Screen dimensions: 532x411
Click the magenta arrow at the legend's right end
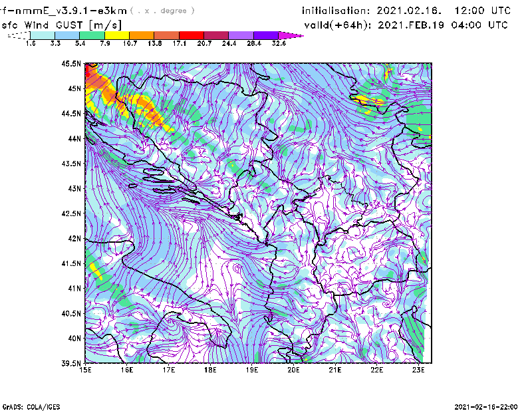click(291, 35)
